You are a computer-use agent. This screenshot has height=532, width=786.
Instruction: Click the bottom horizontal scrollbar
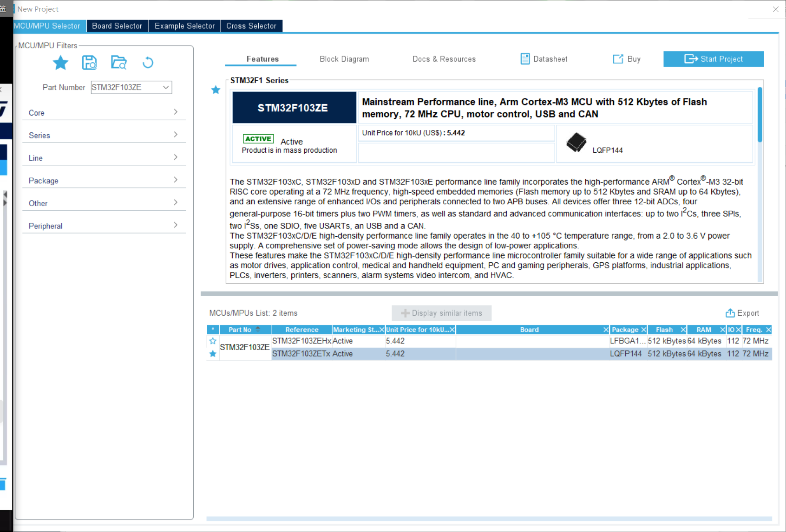point(489,519)
